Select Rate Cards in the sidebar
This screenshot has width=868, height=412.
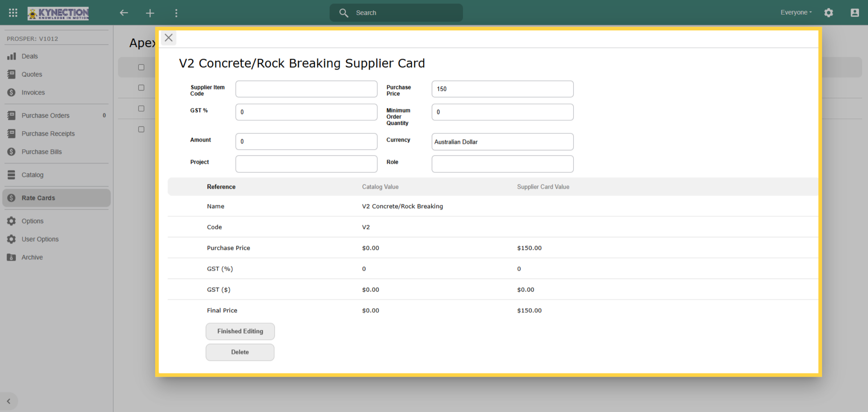click(56, 198)
